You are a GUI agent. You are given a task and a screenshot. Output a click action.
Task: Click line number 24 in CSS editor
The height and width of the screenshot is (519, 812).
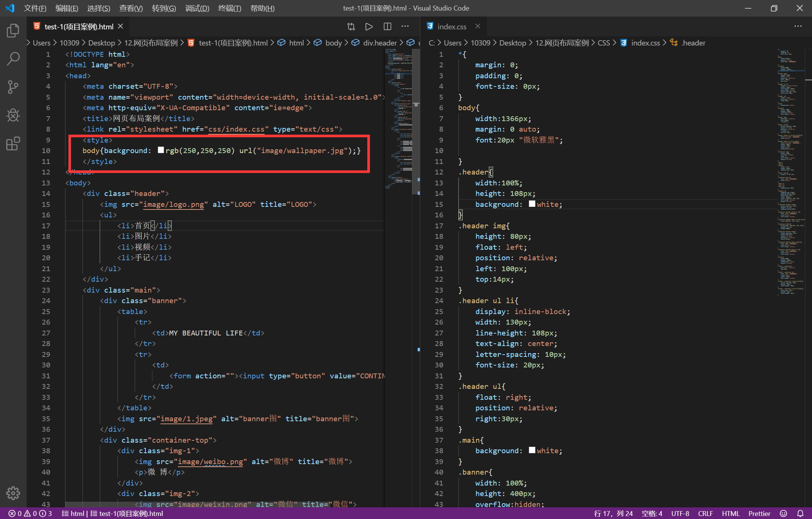pos(439,300)
